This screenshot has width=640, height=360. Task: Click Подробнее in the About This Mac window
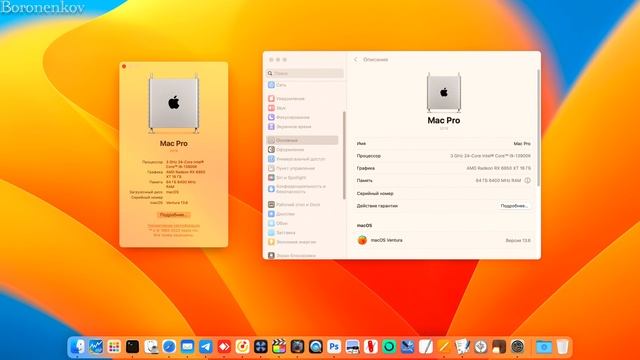pyautogui.click(x=173, y=215)
